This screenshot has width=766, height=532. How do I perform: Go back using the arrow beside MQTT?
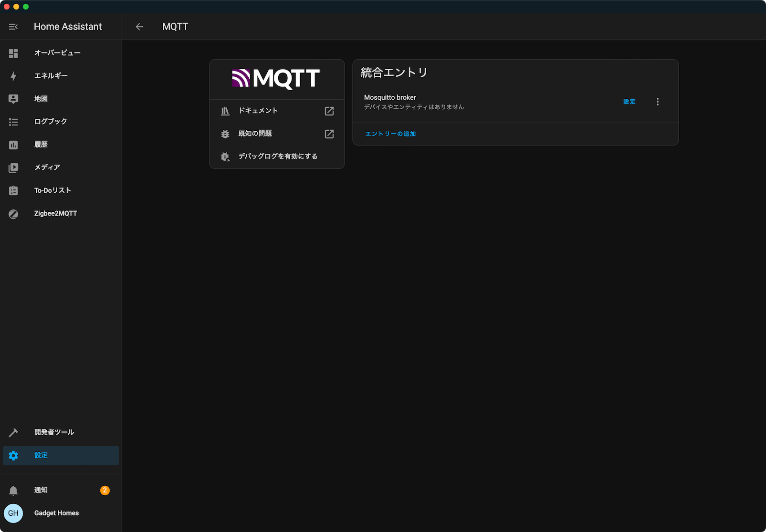pyautogui.click(x=139, y=27)
